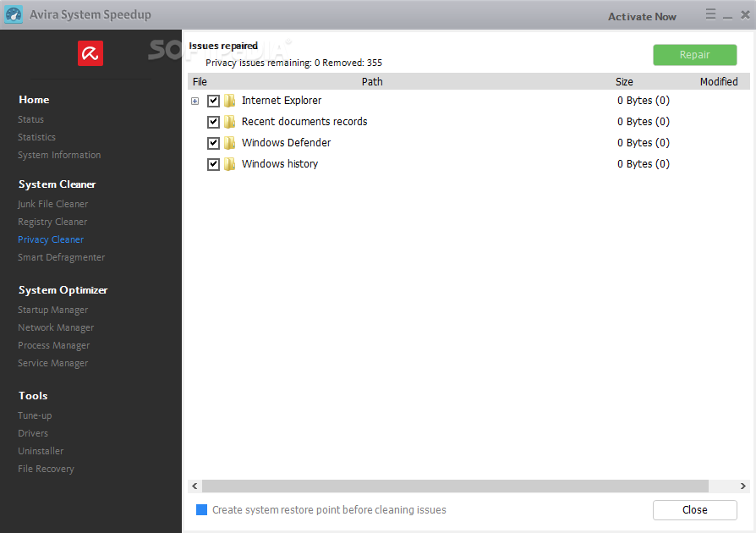This screenshot has width=756, height=533.
Task: Click the 'Privacy issues remaining: 0 Removed: 355' text
Action: point(293,63)
